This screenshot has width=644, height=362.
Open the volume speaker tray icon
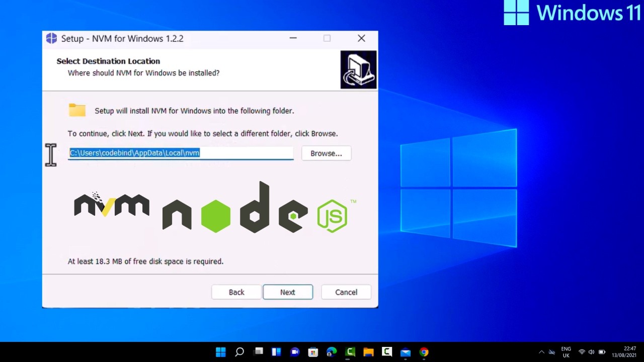coord(591,352)
